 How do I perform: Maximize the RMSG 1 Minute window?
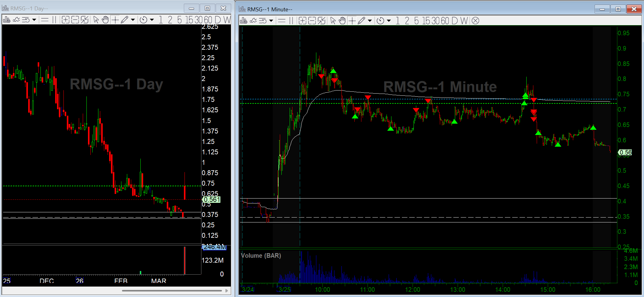pyautogui.click(x=618, y=9)
